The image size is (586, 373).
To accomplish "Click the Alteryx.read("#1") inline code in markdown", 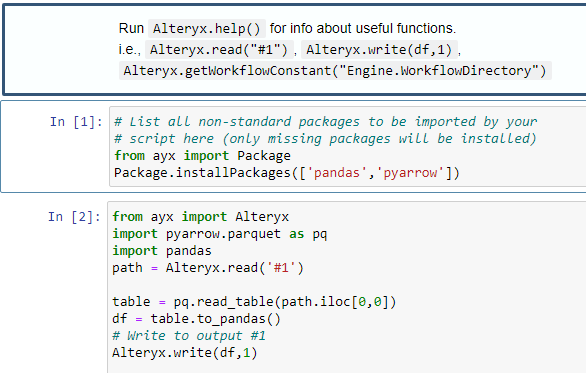I will tap(219, 49).
